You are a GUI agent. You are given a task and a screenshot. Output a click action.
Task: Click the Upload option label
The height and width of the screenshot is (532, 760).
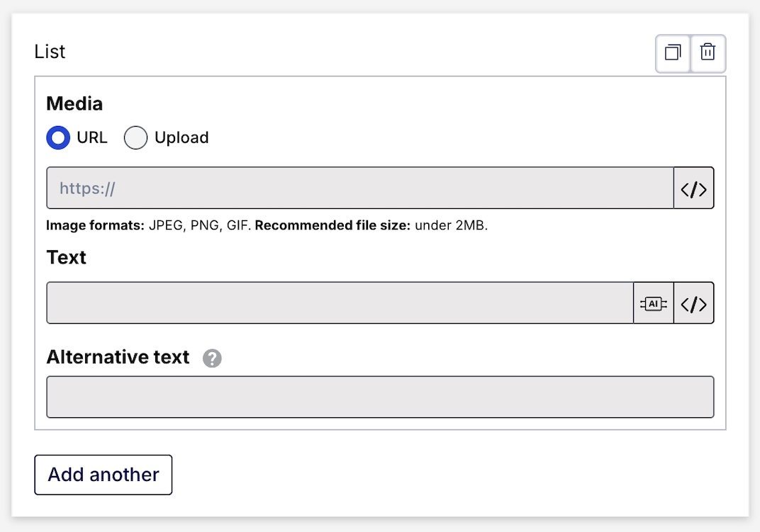click(181, 137)
